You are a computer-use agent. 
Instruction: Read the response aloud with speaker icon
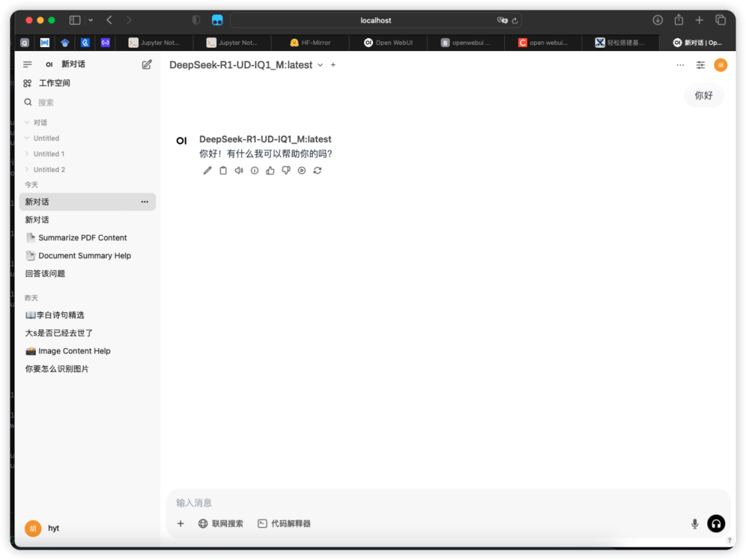[x=239, y=171]
